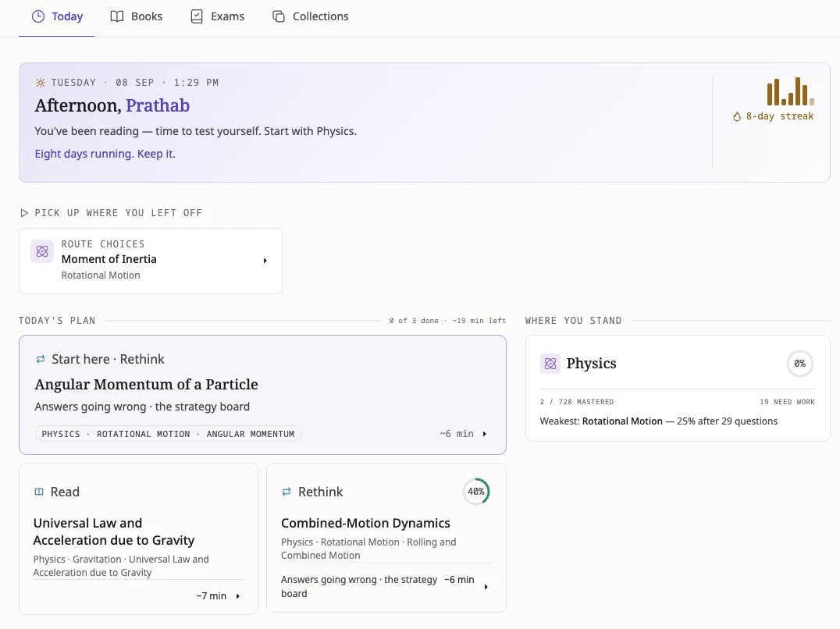Image resolution: width=840 pixels, height=629 pixels.
Task: Resume Moment of Inertia
Action: pos(151,261)
